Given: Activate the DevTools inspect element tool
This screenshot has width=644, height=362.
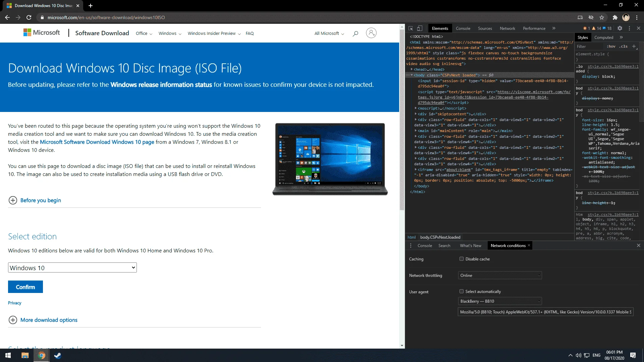Looking at the screenshot, I should click(x=411, y=28).
